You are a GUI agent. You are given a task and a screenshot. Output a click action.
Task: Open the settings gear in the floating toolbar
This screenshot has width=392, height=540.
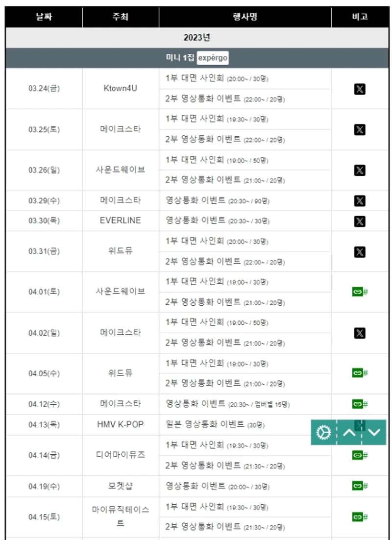click(323, 432)
